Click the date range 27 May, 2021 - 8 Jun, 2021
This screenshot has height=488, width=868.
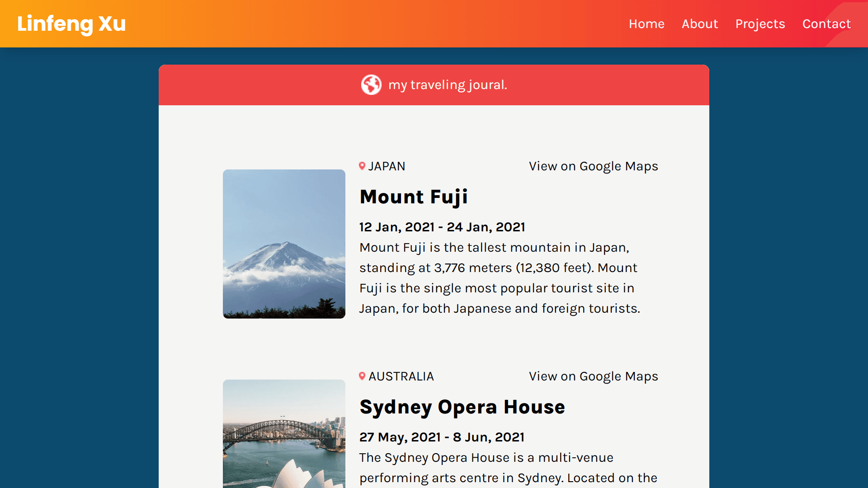point(442,437)
